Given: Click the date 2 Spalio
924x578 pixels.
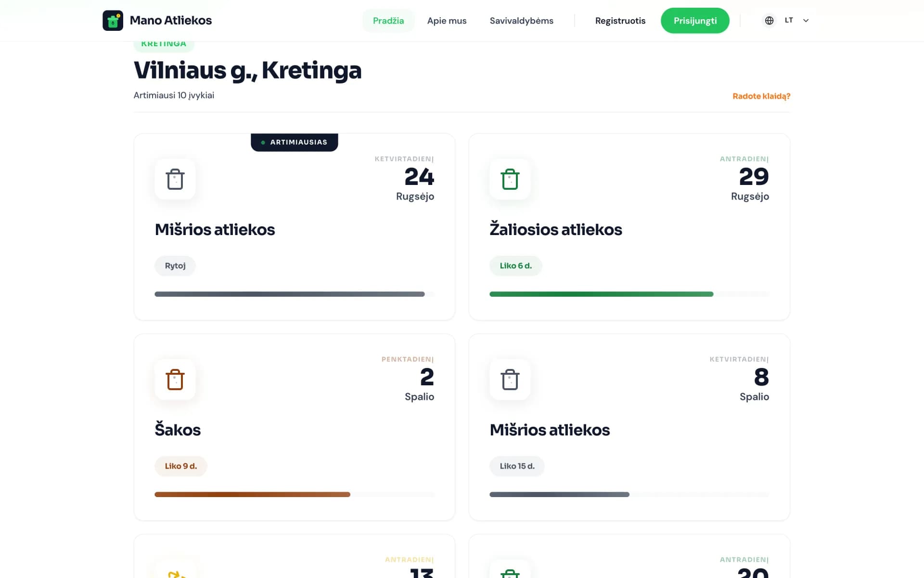Looking at the screenshot, I should [420, 384].
